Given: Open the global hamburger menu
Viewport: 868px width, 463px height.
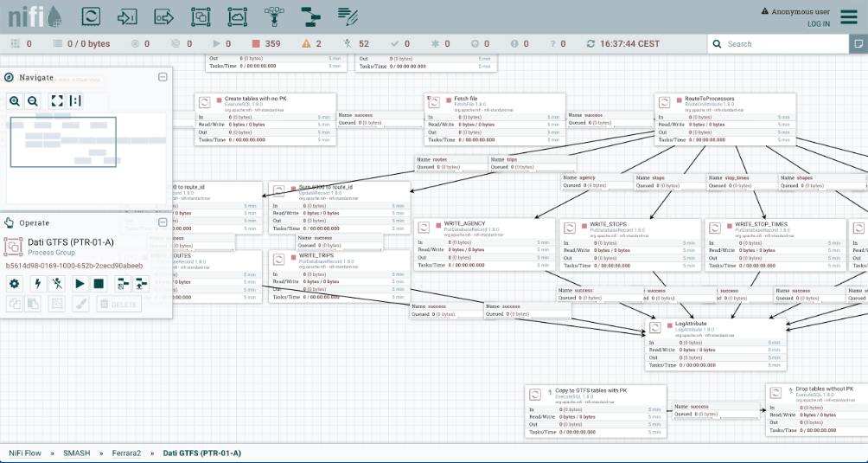Looking at the screenshot, I should (x=849, y=16).
